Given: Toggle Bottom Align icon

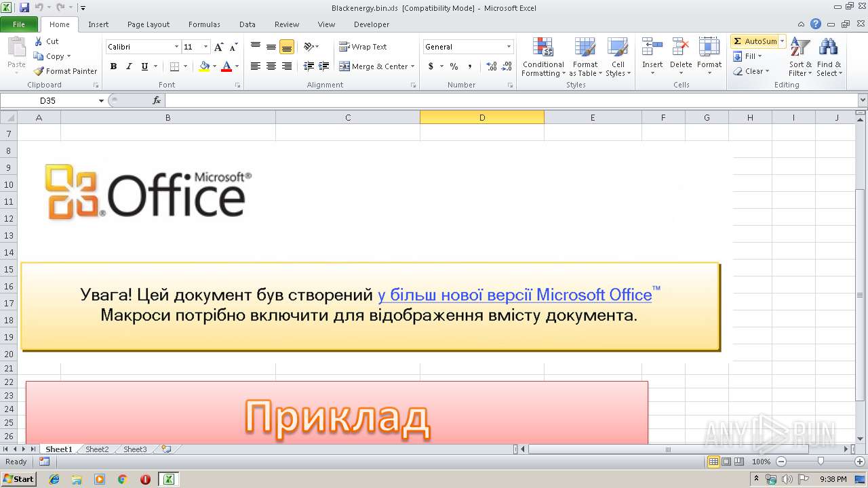Looking at the screenshot, I should (x=287, y=47).
